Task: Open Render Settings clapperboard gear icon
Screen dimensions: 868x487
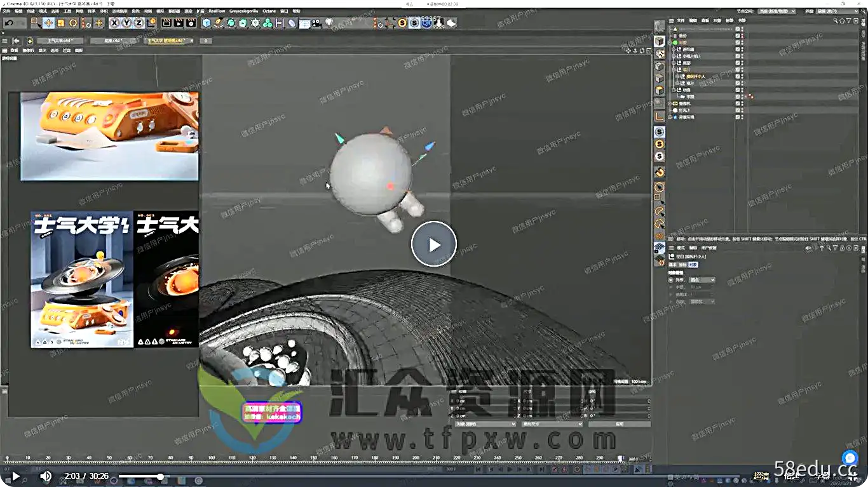Action: [190, 23]
